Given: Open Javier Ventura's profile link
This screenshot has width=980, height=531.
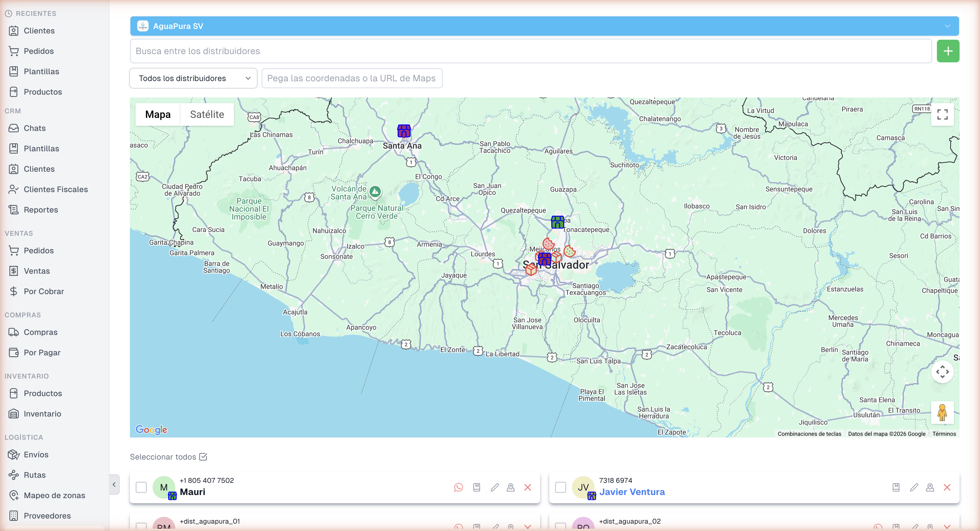Looking at the screenshot, I should (x=632, y=491).
